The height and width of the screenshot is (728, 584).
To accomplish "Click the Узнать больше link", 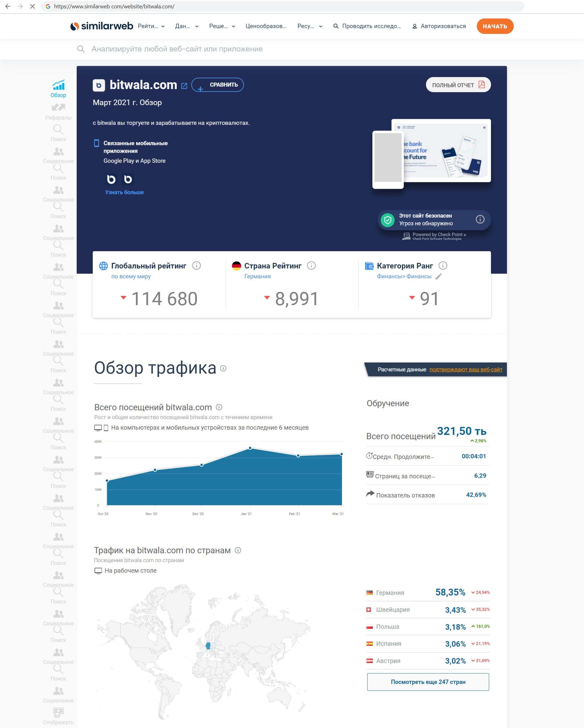I will click(x=124, y=192).
